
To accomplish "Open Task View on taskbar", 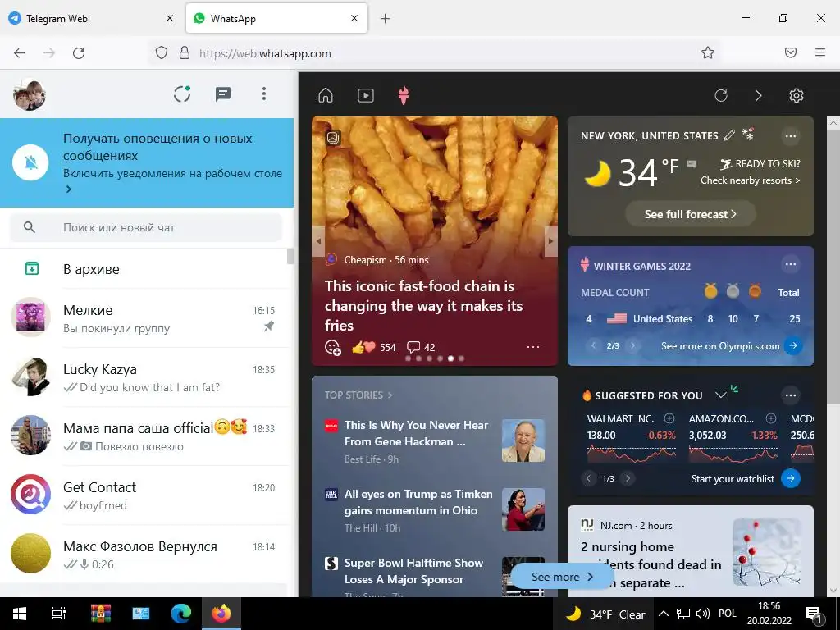I will pos(59,614).
